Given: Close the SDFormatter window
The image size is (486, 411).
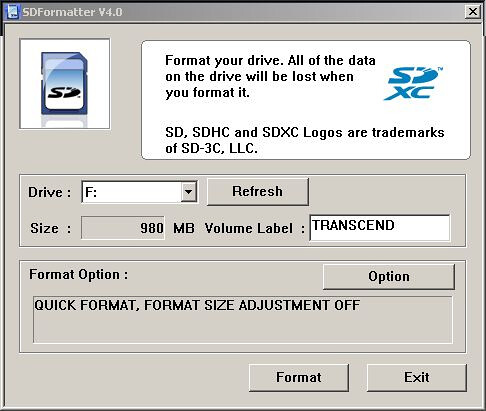Looking at the screenshot, I should tap(473, 12).
